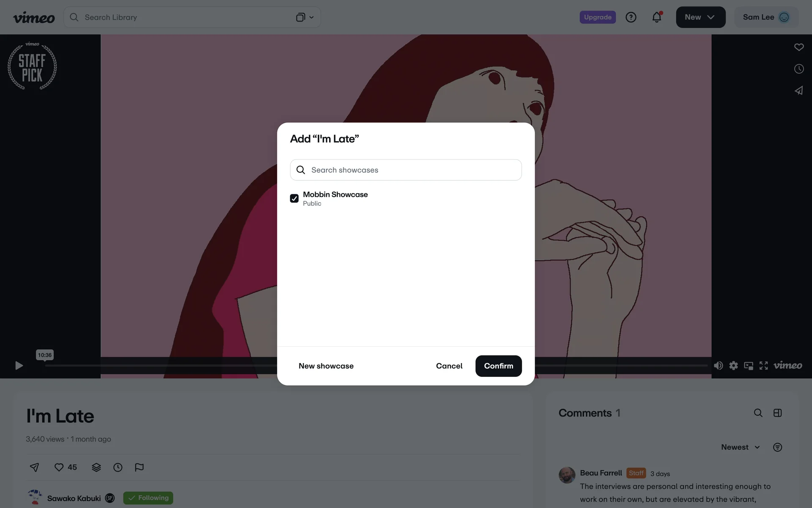Click the Watch Later clock on the player
The width and height of the screenshot is (812, 508).
pyautogui.click(x=798, y=69)
